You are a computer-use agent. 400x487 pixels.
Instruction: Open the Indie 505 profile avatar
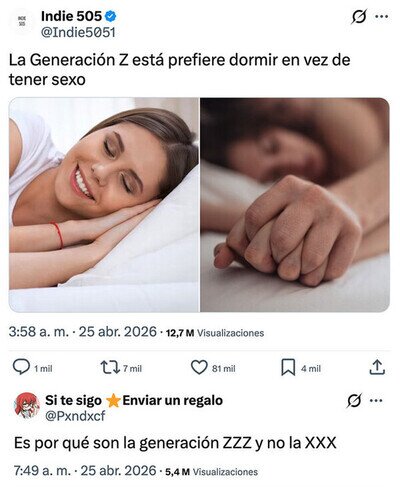tap(22, 20)
